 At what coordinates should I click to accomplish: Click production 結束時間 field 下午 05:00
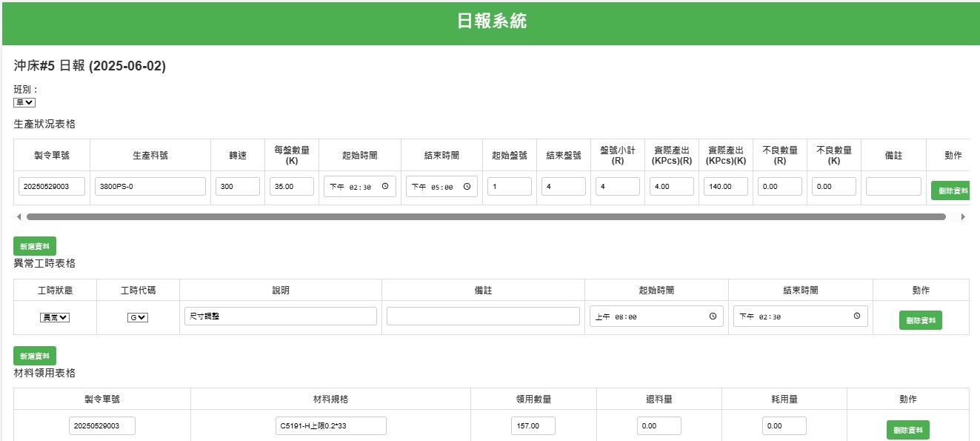441,187
